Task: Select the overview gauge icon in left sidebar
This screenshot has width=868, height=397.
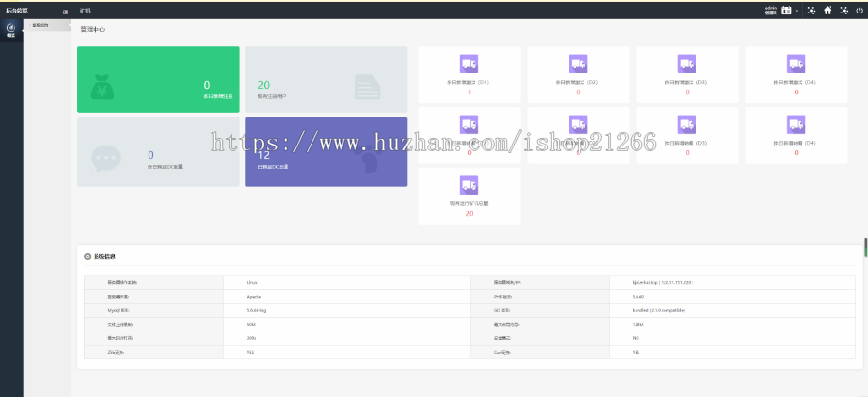Action: tap(11, 27)
